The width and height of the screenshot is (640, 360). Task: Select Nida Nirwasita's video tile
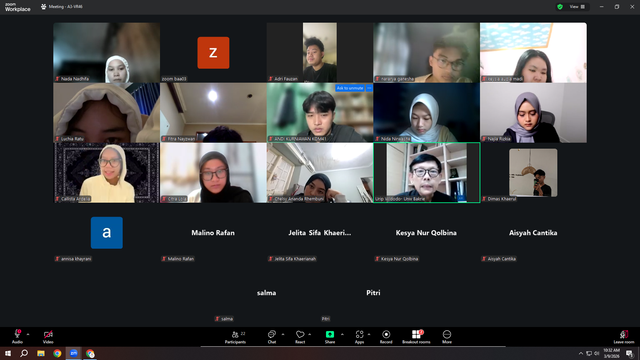(426, 113)
